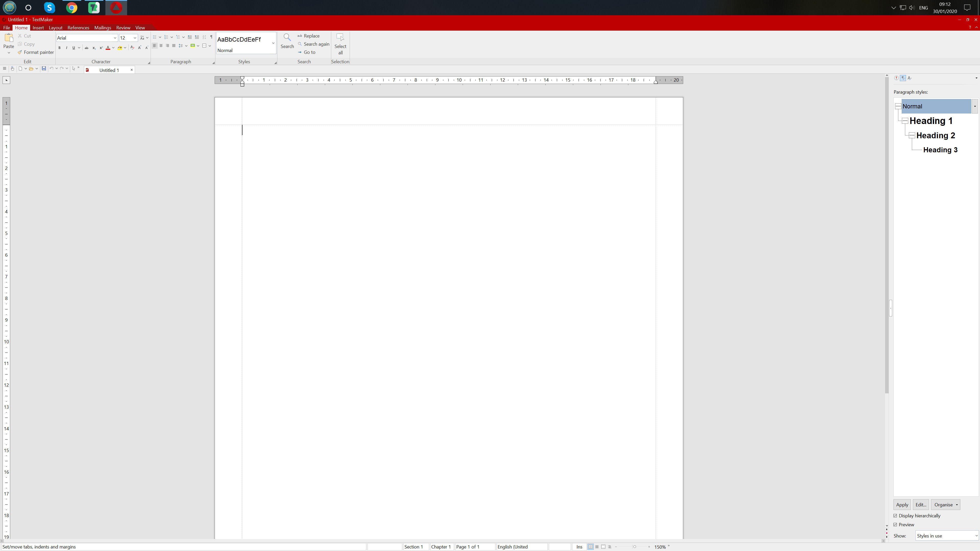The width and height of the screenshot is (980, 551).
Task: Collapse the Heading 1 tree node
Action: tap(905, 121)
